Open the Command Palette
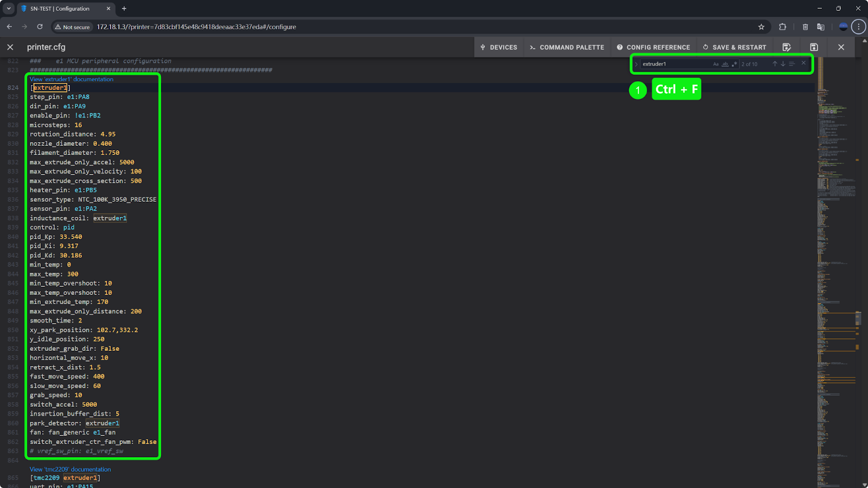 tap(567, 47)
